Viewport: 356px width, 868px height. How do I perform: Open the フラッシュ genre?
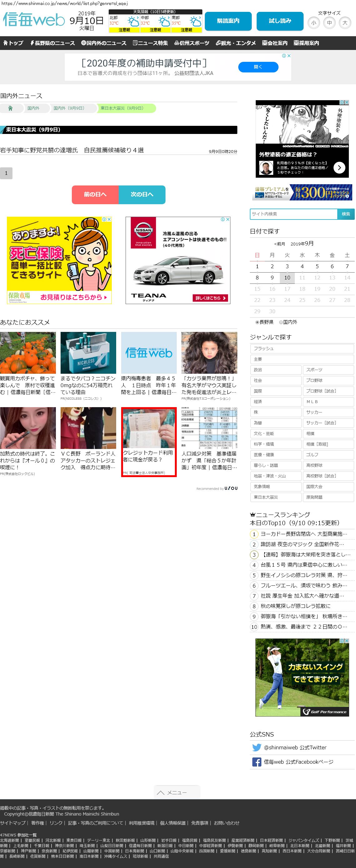coord(302,348)
